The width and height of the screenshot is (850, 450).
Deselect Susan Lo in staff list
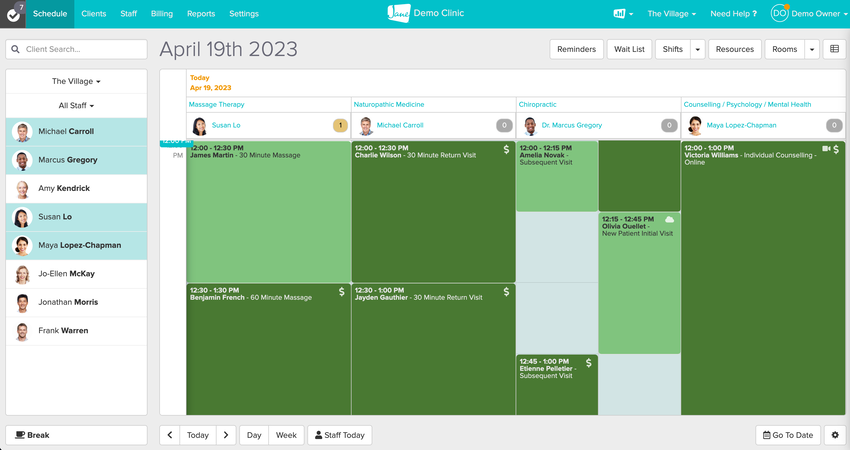click(76, 216)
